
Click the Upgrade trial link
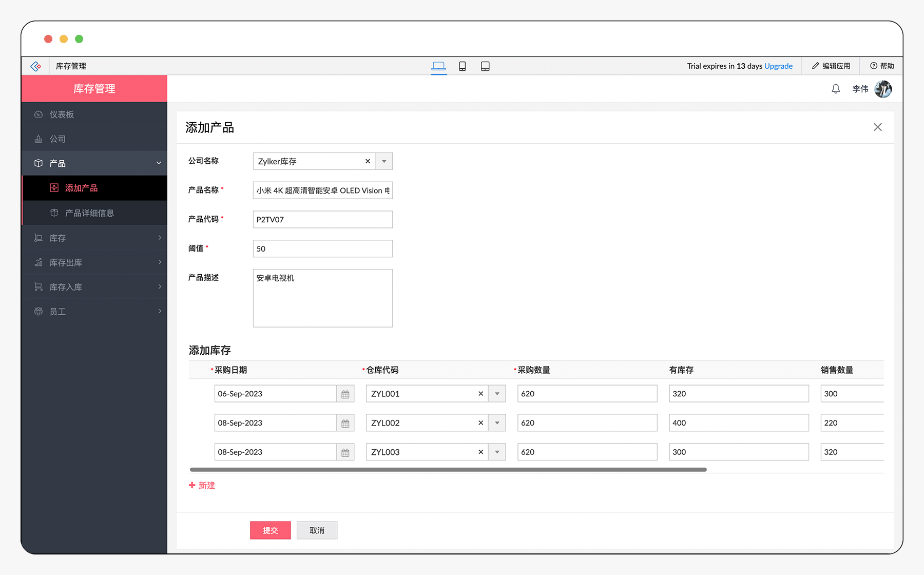(x=778, y=66)
